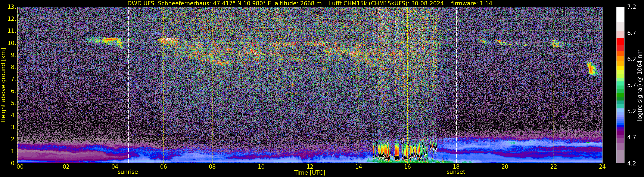Image resolution: width=644 pixels, height=177 pixels.
Task: Click the '3.' tick on the height axis
Action: click(x=13, y=127)
